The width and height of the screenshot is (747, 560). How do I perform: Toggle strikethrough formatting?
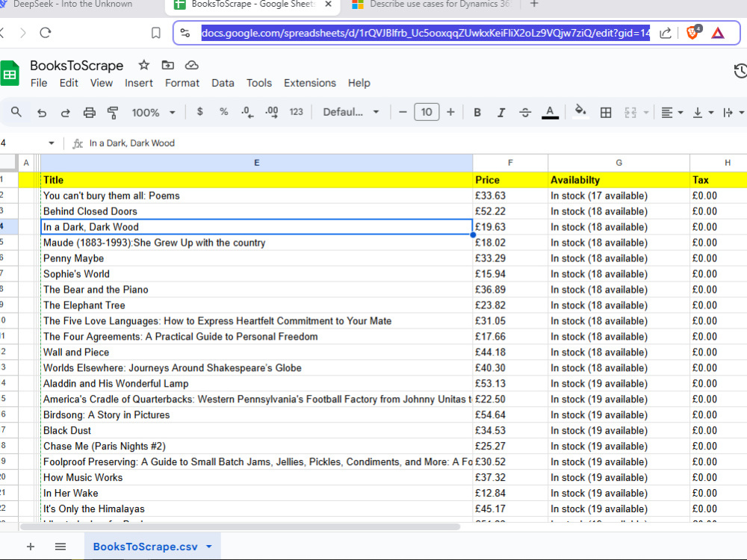[x=525, y=113]
